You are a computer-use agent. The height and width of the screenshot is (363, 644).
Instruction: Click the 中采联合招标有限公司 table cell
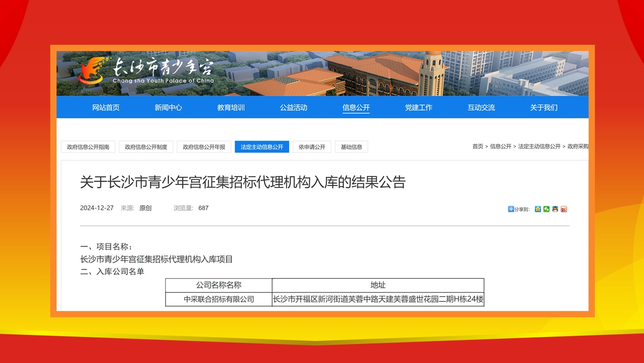[x=219, y=299]
